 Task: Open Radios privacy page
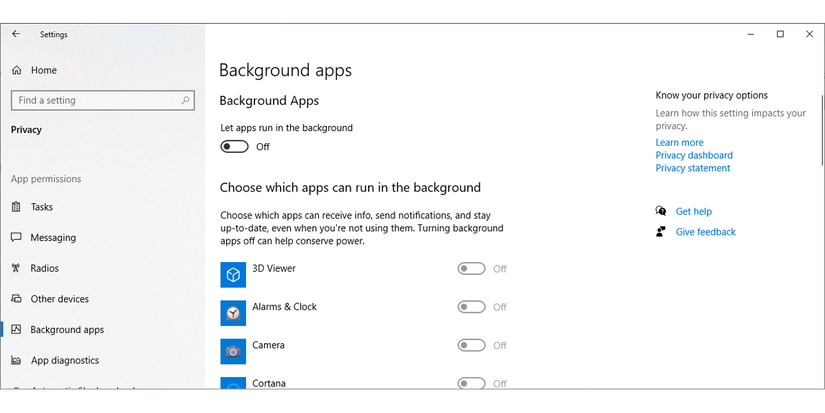click(44, 268)
